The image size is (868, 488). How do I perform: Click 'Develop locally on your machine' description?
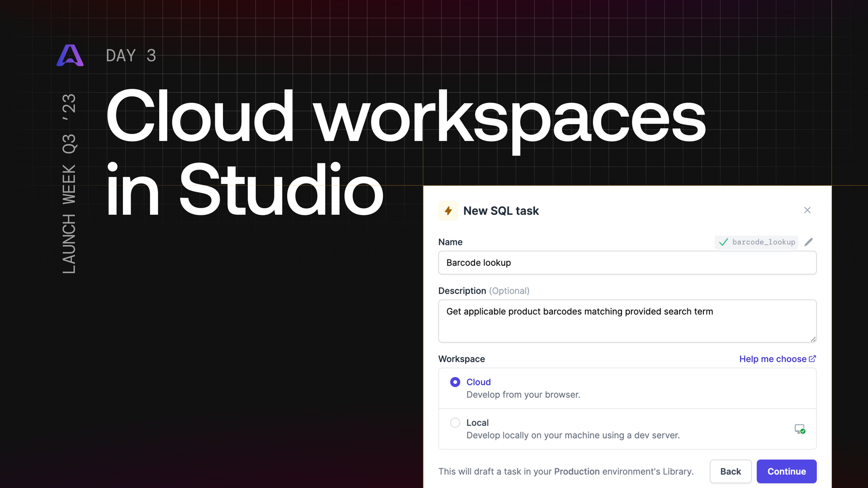click(x=573, y=435)
